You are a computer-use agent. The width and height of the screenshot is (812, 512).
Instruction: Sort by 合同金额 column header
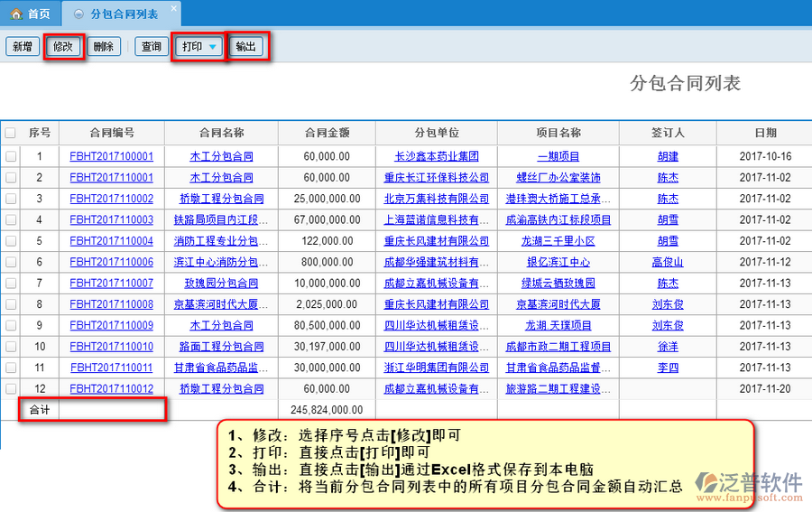pos(327,133)
